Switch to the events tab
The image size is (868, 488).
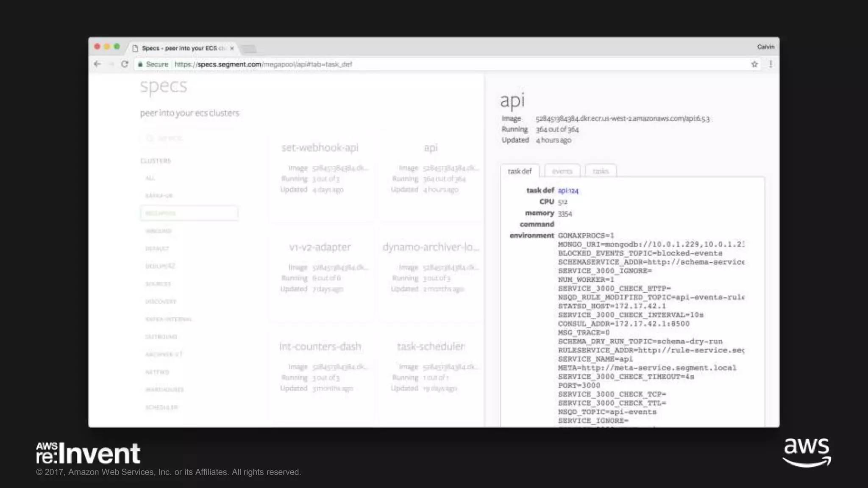point(562,171)
